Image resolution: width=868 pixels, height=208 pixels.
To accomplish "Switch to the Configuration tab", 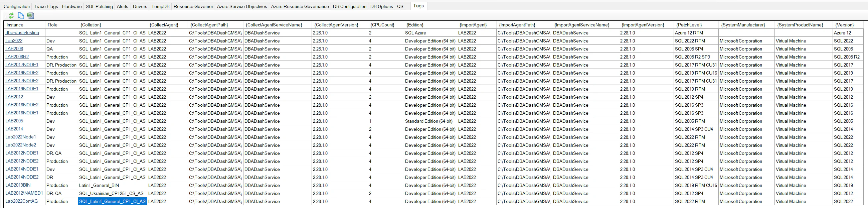I will pyautogui.click(x=16, y=6).
